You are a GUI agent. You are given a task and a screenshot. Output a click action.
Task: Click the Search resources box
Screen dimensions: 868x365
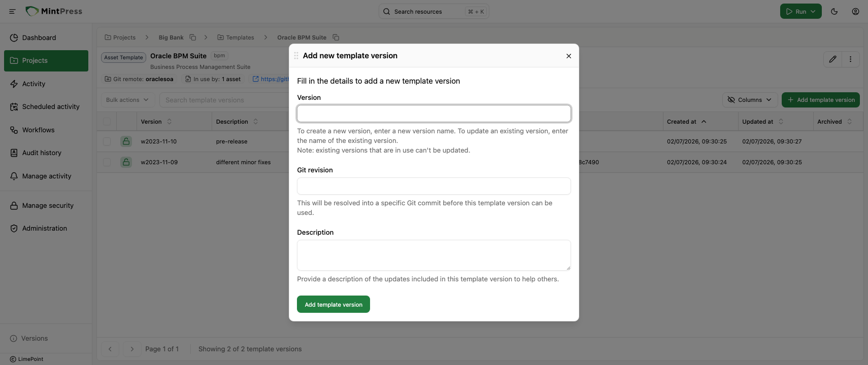(x=434, y=11)
